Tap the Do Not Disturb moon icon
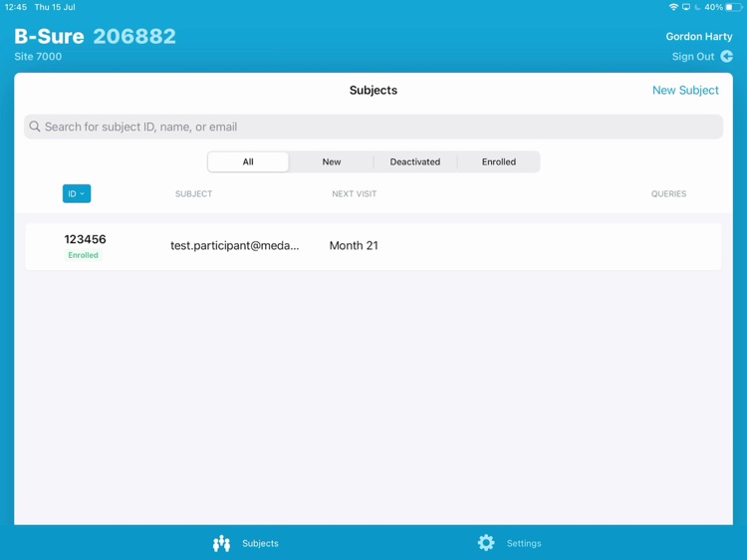 697,7
